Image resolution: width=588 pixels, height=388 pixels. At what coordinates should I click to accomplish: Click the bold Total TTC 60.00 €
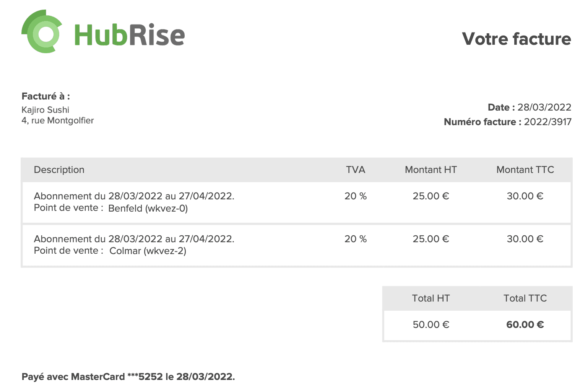pyautogui.click(x=525, y=324)
